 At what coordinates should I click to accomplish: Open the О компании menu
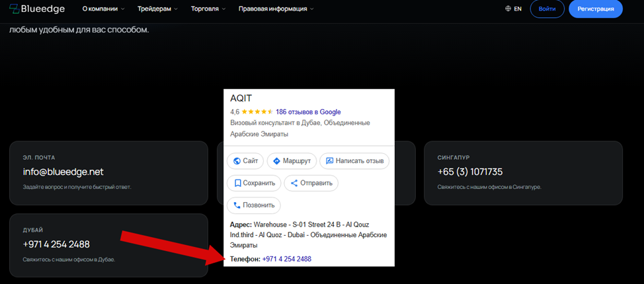pyautogui.click(x=104, y=9)
